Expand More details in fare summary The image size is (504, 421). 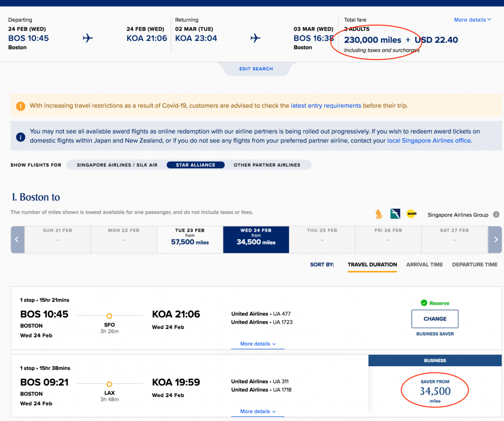coord(472,20)
